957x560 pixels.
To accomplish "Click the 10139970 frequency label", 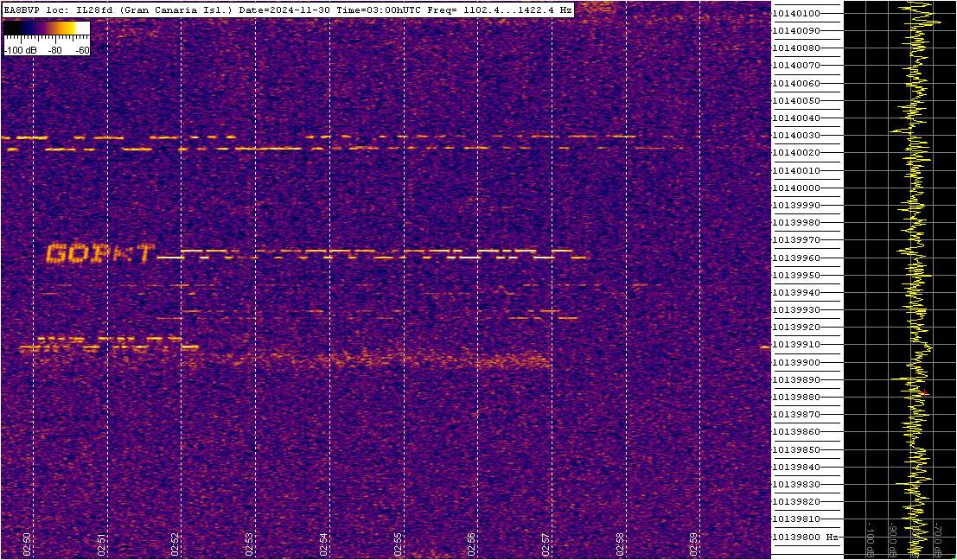I will [x=796, y=240].
